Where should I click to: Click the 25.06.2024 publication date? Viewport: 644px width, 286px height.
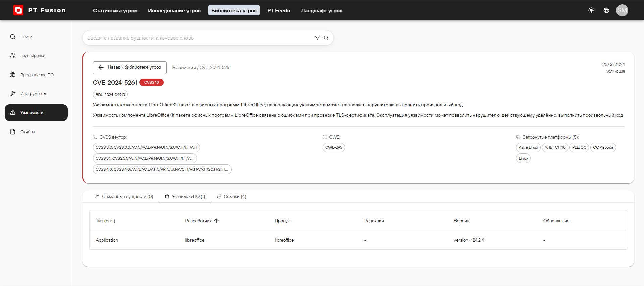[613, 64]
